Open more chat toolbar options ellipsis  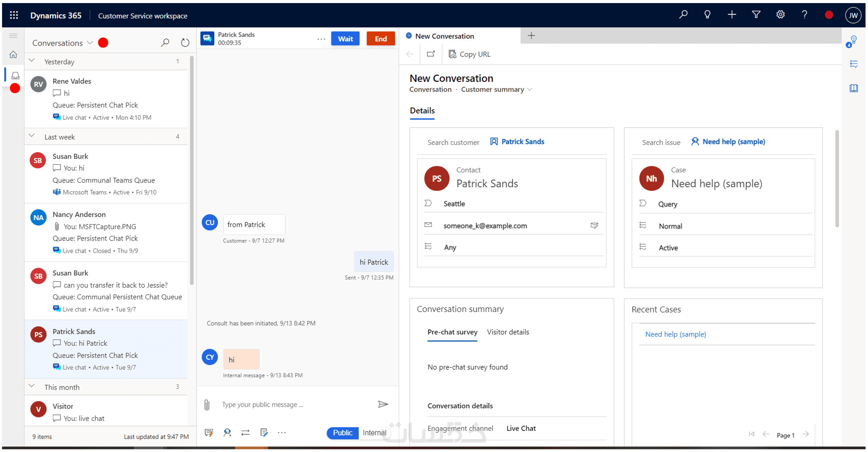282,432
